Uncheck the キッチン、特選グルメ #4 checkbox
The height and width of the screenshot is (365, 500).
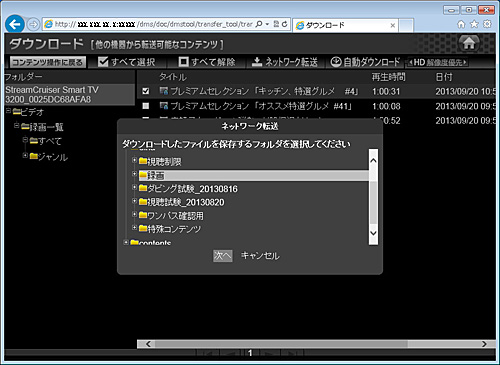(x=146, y=91)
